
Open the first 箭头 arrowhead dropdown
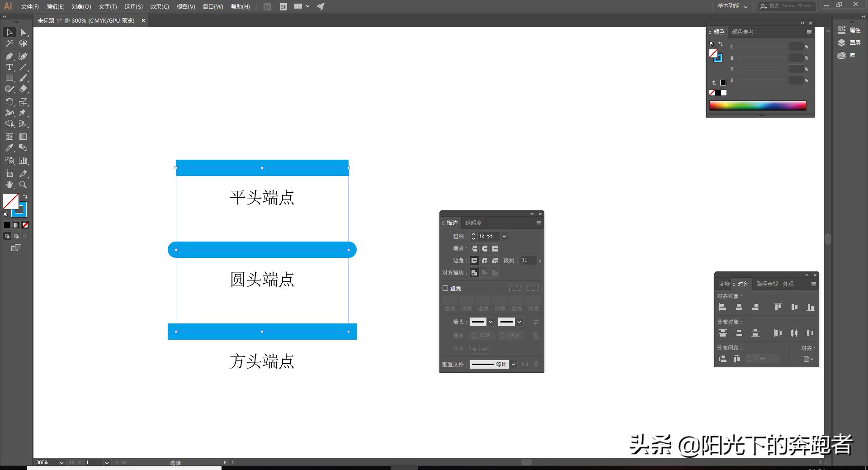point(491,322)
